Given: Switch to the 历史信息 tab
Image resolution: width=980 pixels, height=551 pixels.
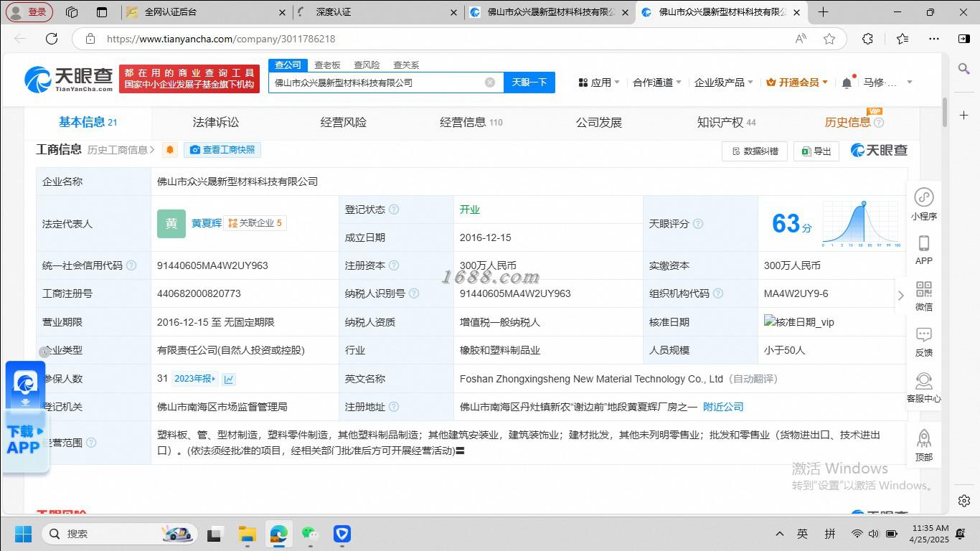Looking at the screenshot, I should click(854, 122).
